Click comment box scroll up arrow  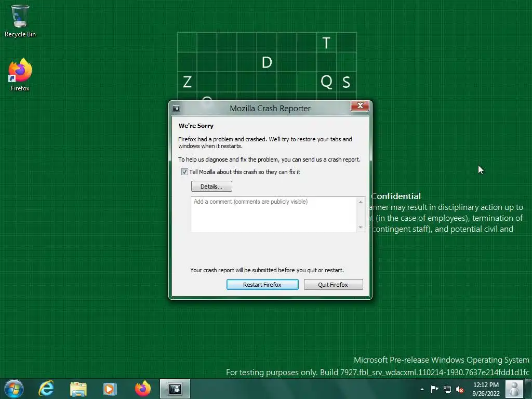click(361, 202)
